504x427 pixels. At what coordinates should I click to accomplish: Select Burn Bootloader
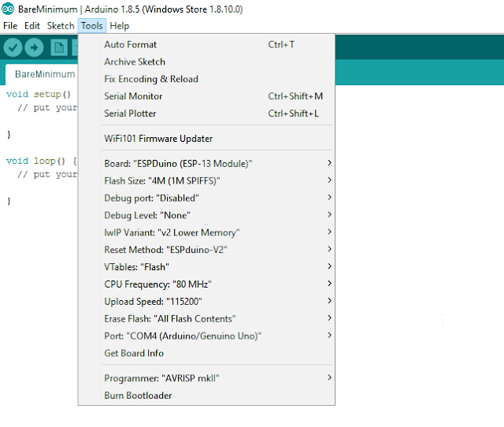[206, 395]
